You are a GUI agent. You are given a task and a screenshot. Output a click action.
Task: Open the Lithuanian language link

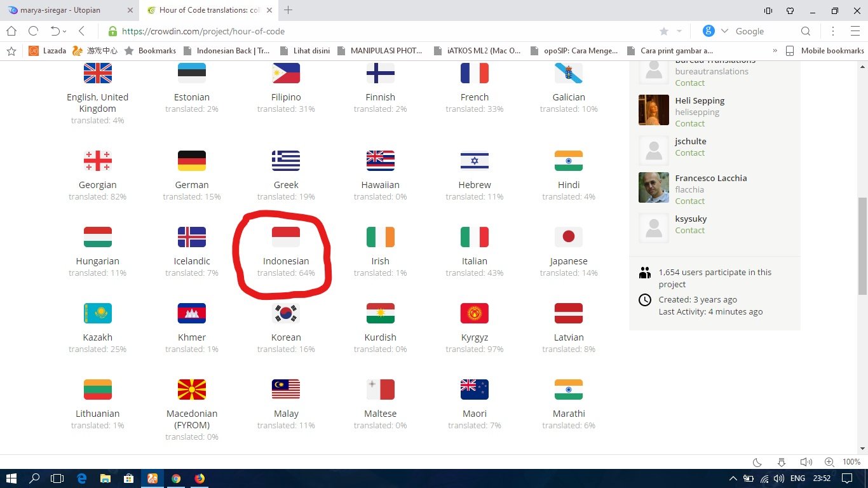[98, 414]
